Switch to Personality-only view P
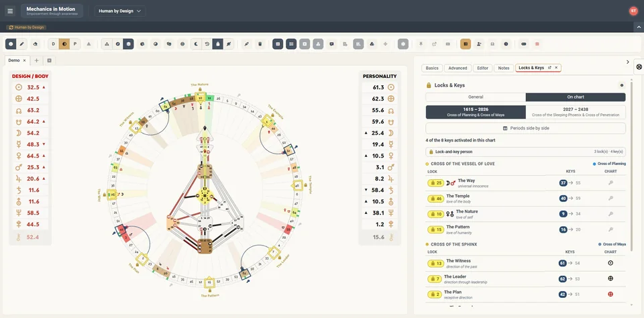 [x=74, y=44]
